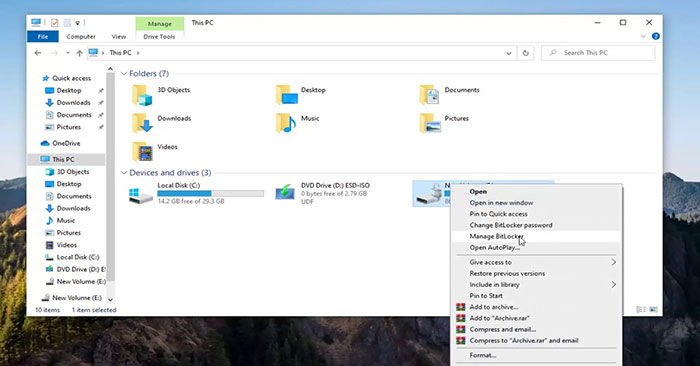Collapse the Devices and drives (3) group
700x366 pixels.
point(124,173)
